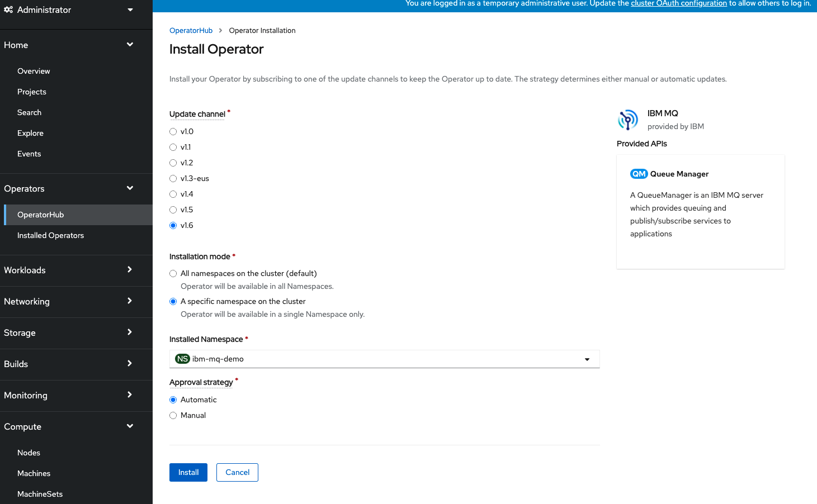817x504 pixels.
Task: Click the Approval strategy field label
Action: [201, 383]
